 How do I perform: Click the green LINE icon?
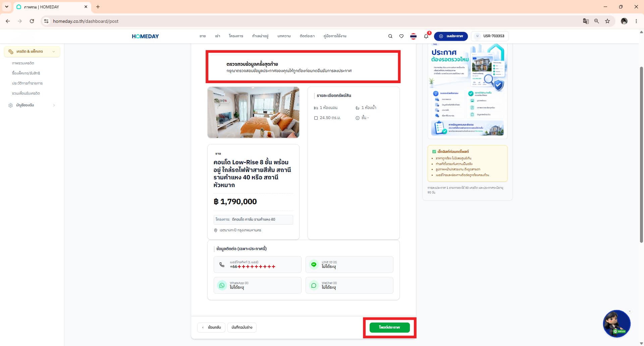click(314, 265)
